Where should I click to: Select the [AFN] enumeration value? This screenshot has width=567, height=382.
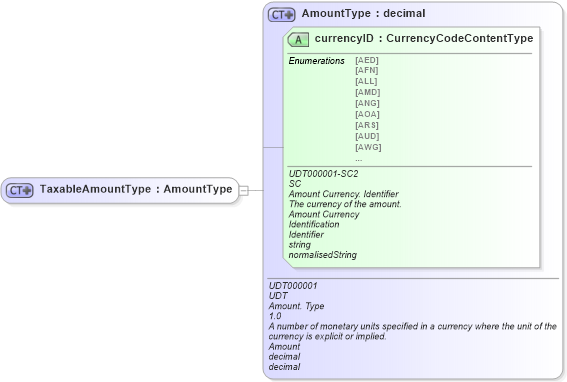(x=367, y=70)
